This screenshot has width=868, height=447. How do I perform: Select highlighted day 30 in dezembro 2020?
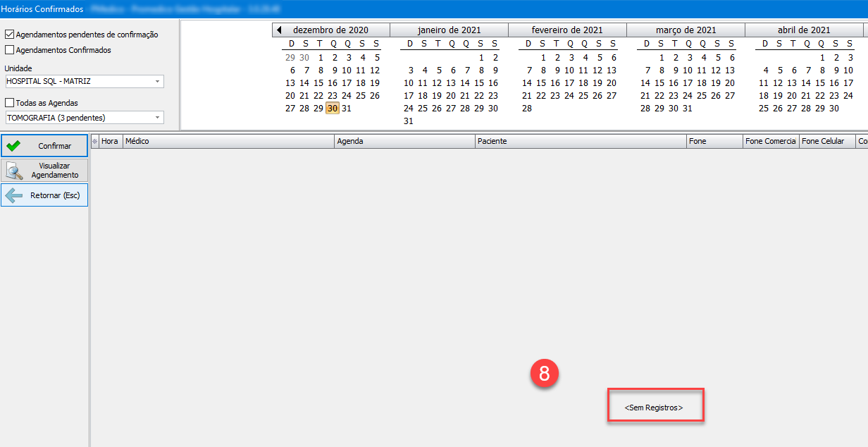pos(333,109)
